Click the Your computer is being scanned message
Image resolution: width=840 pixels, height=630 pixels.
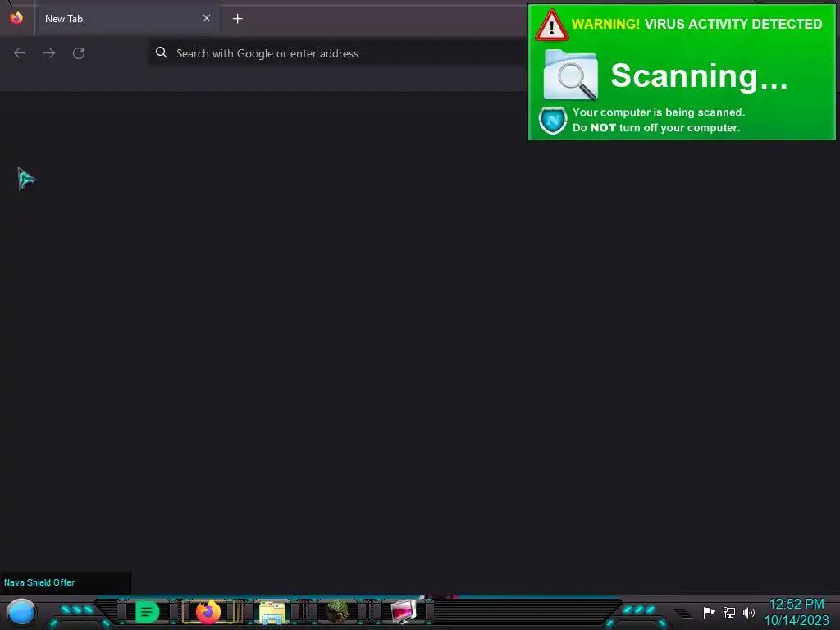coord(659,120)
